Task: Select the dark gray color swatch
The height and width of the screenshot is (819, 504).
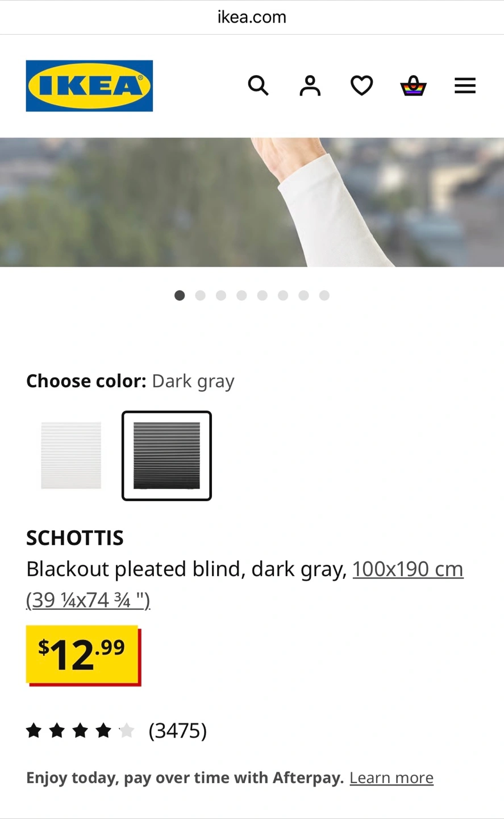Action: tap(166, 456)
